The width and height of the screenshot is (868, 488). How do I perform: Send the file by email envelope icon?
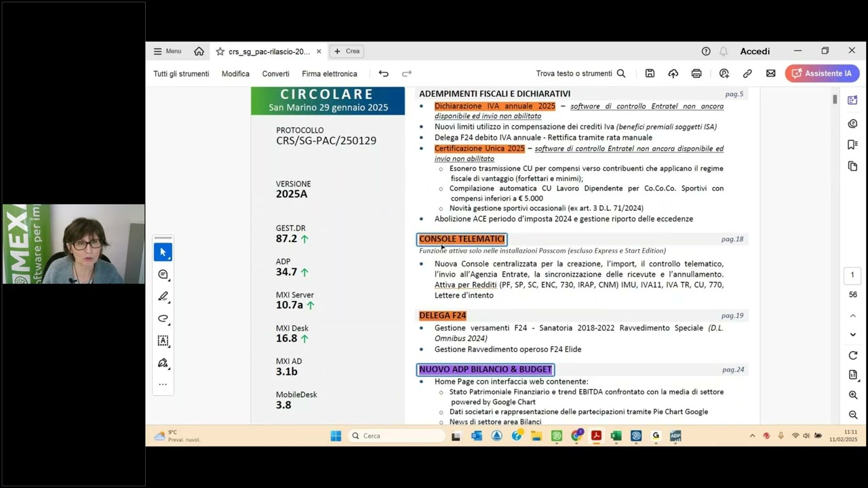tap(771, 74)
